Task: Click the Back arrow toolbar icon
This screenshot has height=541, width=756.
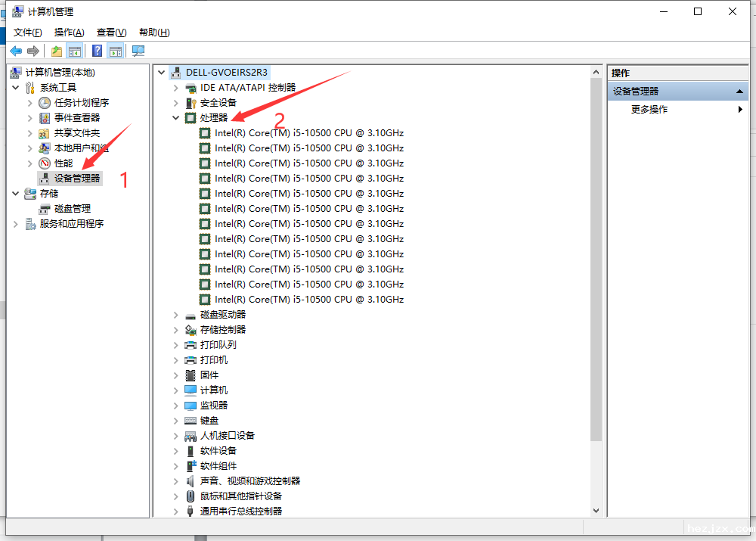Action: coord(15,51)
